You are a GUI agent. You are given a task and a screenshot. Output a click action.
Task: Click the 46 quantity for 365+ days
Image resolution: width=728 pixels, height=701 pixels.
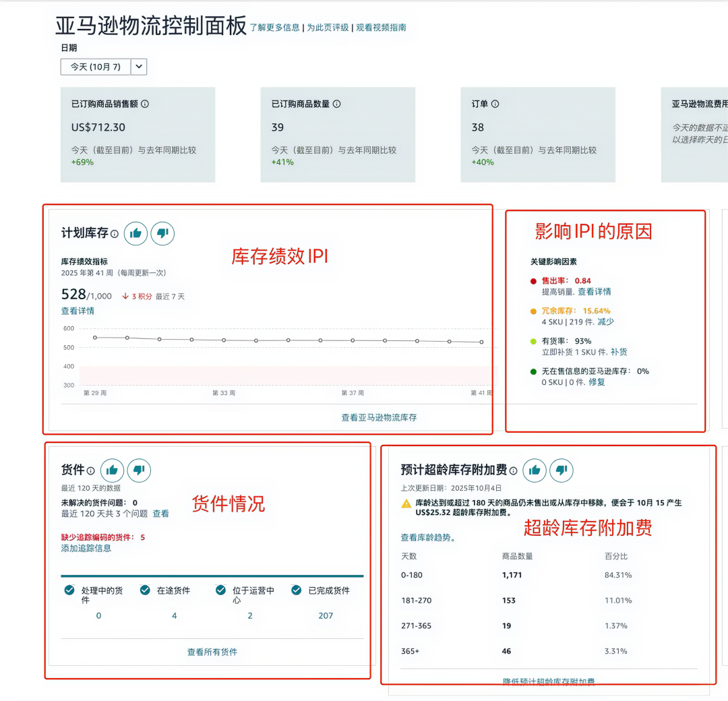[506, 651]
